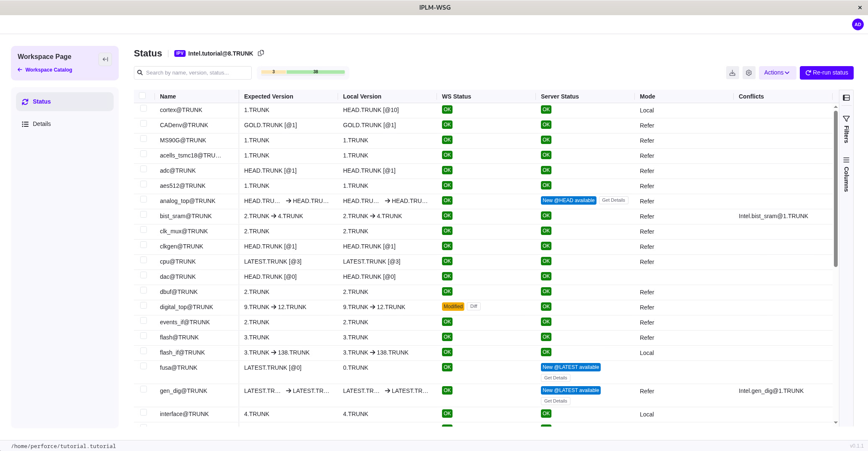The image size is (868, 451).
Task: Click scroll down arrow of table
Action: (836, 422)
